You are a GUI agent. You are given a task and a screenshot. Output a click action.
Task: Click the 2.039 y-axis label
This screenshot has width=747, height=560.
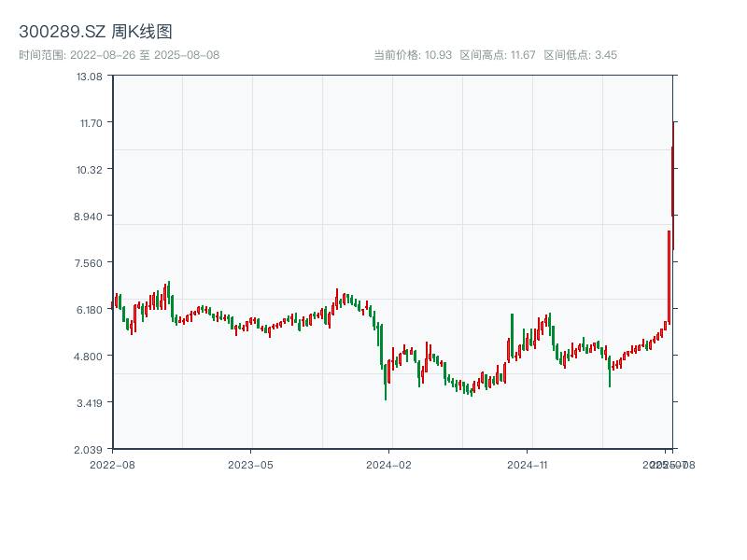click(90, 450)
